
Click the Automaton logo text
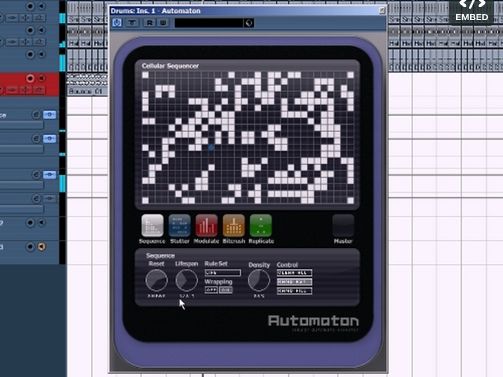(x=313, y=321)
